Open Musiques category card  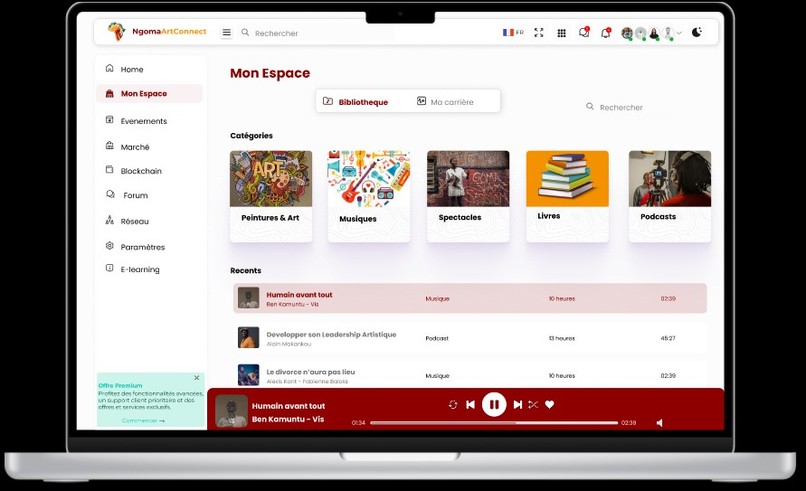coord(369,196)
